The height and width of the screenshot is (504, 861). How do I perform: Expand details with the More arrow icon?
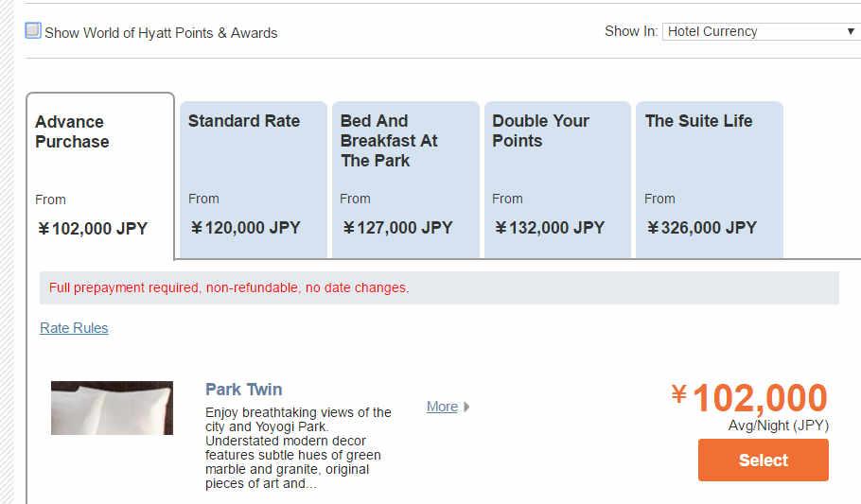click(x=466, y=407)
